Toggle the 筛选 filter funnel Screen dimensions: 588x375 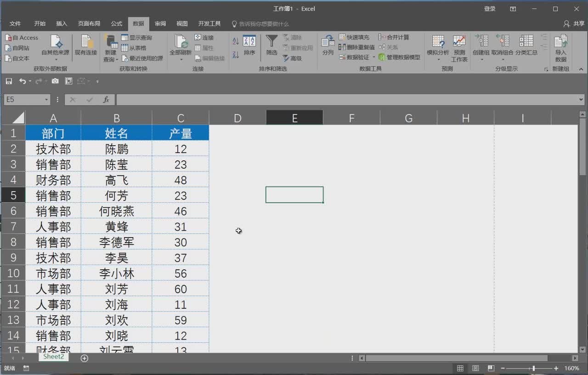pyautogui.click(x=272, y=45)
